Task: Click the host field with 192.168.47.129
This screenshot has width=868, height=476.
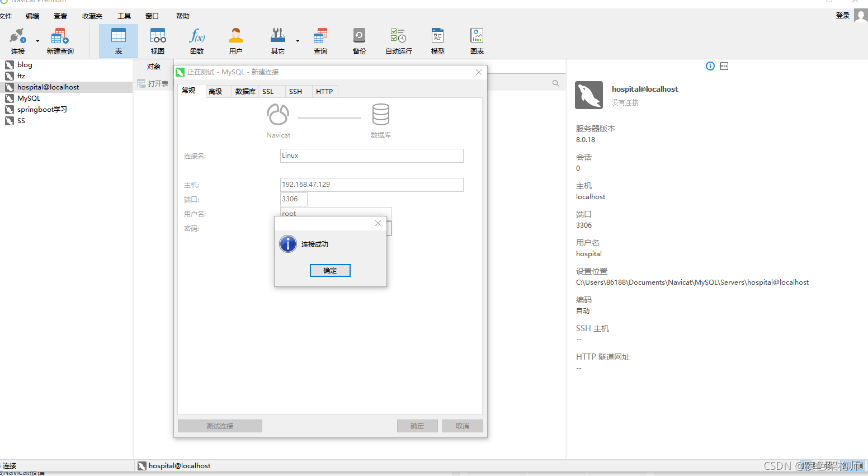Action: click(x=371, y=185)
